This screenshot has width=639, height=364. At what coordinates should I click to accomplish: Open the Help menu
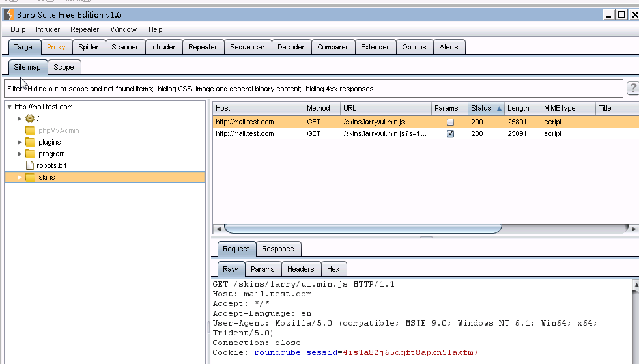(155, 29)
